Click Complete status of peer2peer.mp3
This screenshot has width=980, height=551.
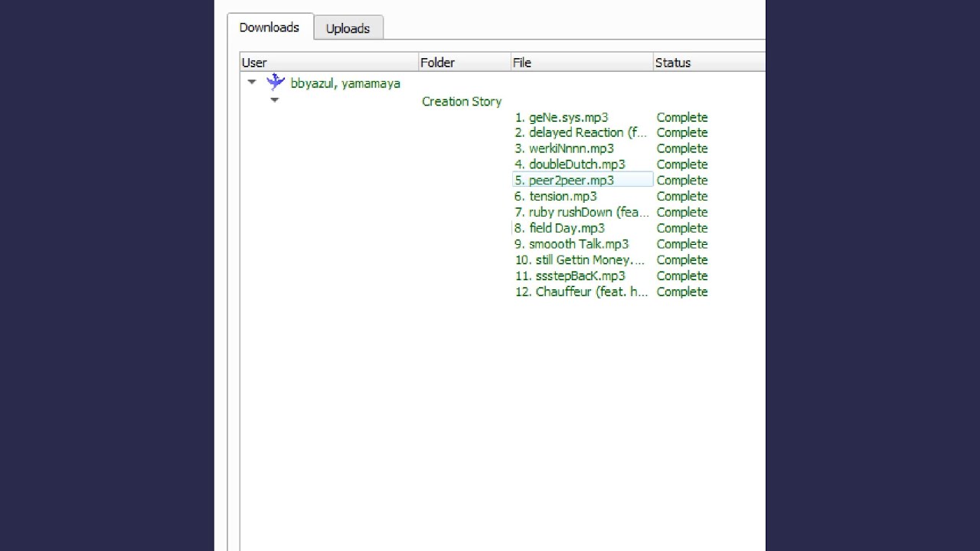coord(682,181)
